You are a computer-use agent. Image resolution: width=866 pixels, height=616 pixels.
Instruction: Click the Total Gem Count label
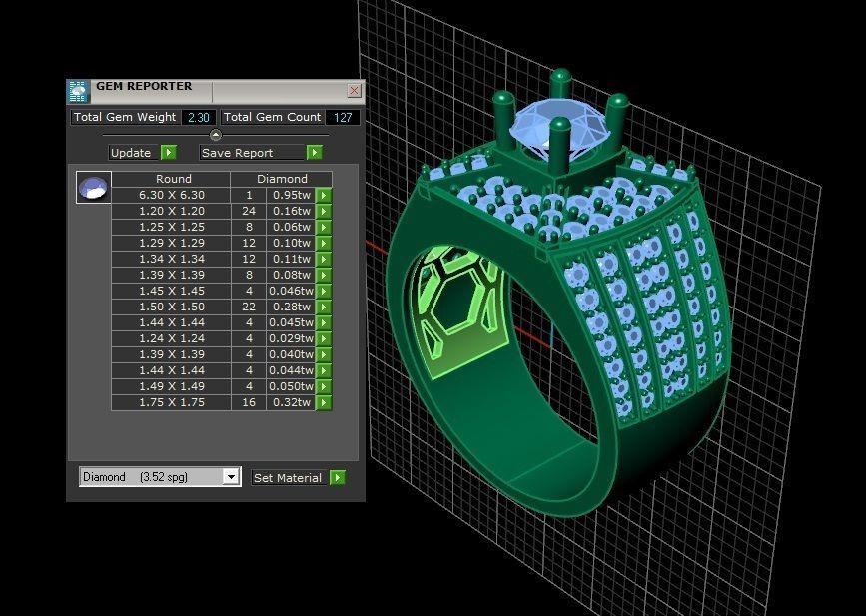click(273, 117)
